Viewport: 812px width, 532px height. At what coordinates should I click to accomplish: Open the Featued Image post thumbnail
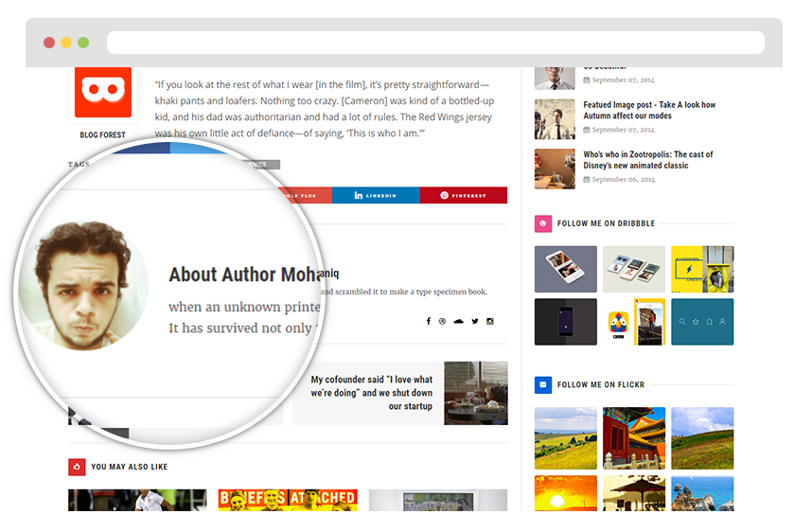555,119
